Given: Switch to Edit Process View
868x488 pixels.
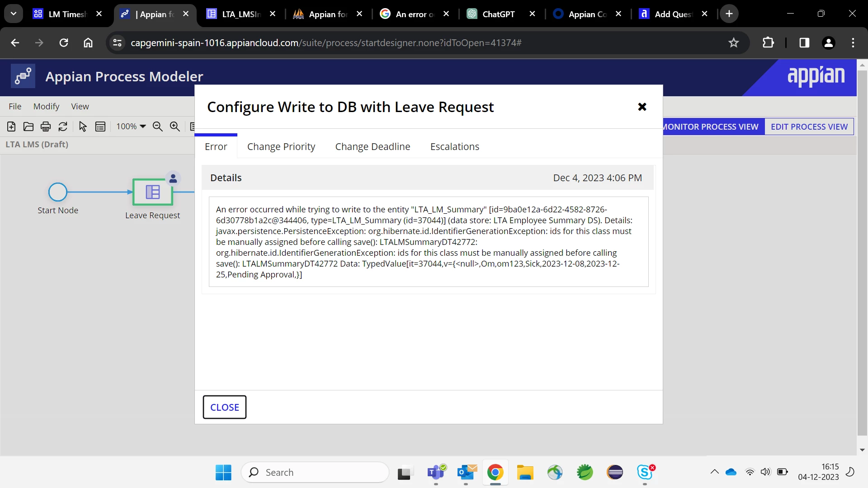Looking at the screenshot, I should click(809, 127).
